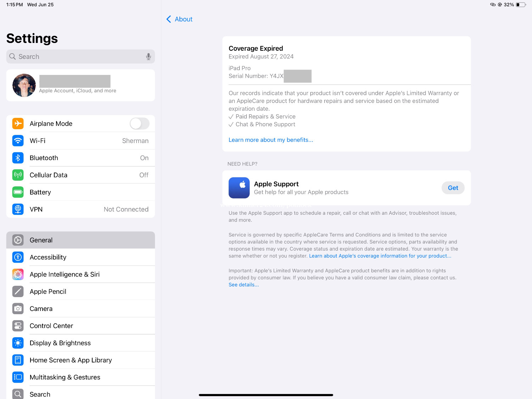Image resolution: width=532 pixels, height=399 pixels.
Task: Tap the iPad Pro device name
Action: coord(239,68)
